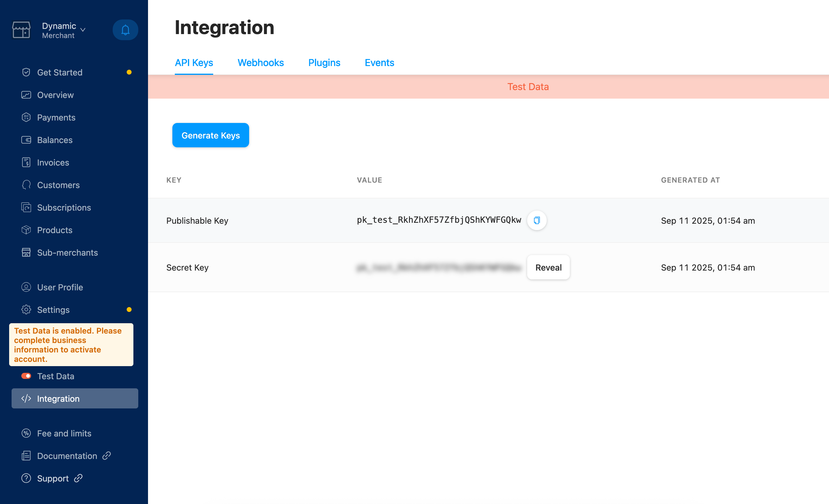Screen dimensions: 829x504
Task: Open Fee and limits percent icon
Action: tap(26, 433)
